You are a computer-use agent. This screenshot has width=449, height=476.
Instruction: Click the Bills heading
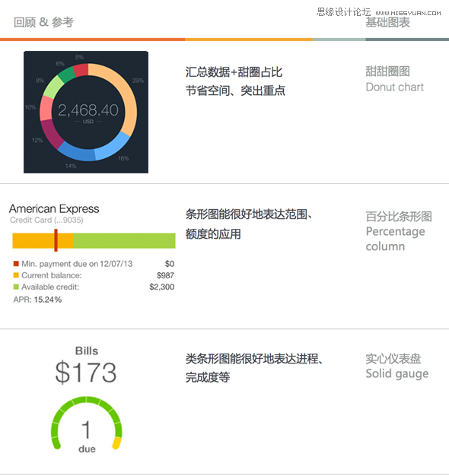[87, 351]
